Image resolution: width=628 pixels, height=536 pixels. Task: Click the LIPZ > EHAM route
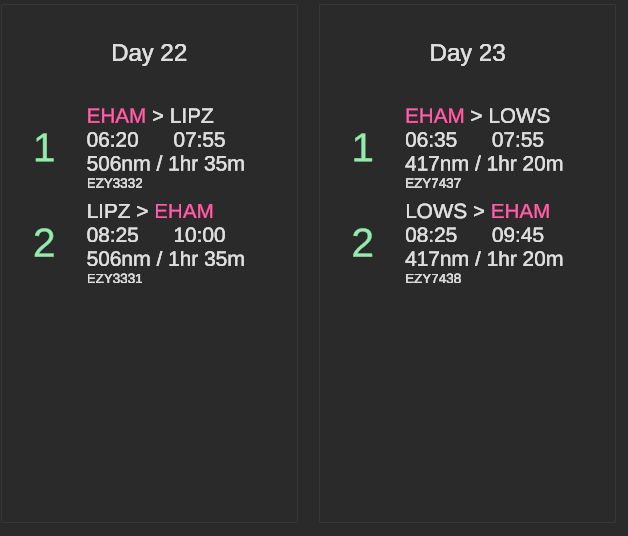coord(150,211)
